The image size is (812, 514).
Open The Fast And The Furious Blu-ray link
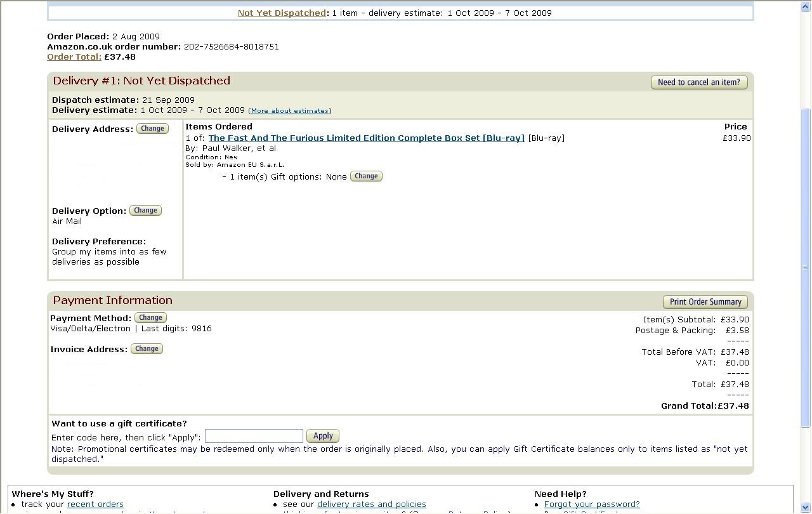[367, 138]
